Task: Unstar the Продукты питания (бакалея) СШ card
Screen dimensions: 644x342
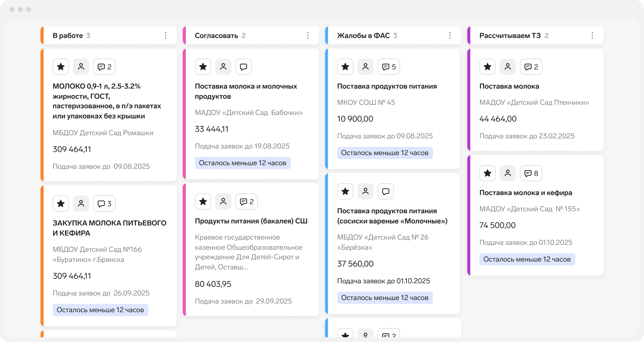Action: (203, 202)
